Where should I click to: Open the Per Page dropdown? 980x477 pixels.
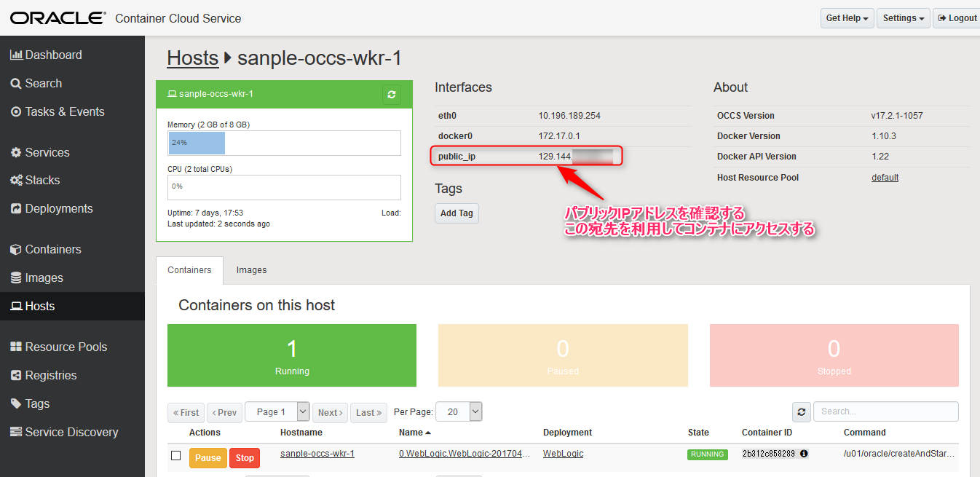pos(459,411)
